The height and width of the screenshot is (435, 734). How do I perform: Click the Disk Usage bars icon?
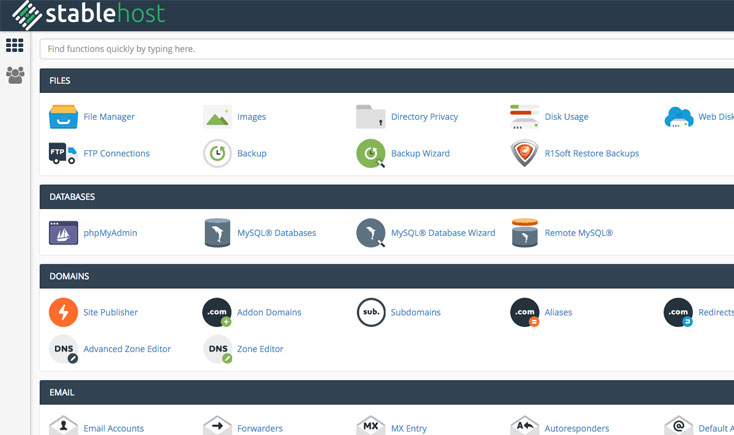pos(524,117)
